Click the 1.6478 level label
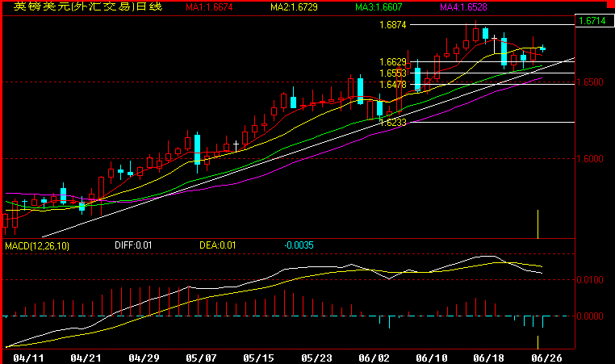Image resolution: width=615 pixels, height=364 pixels. 392,84
